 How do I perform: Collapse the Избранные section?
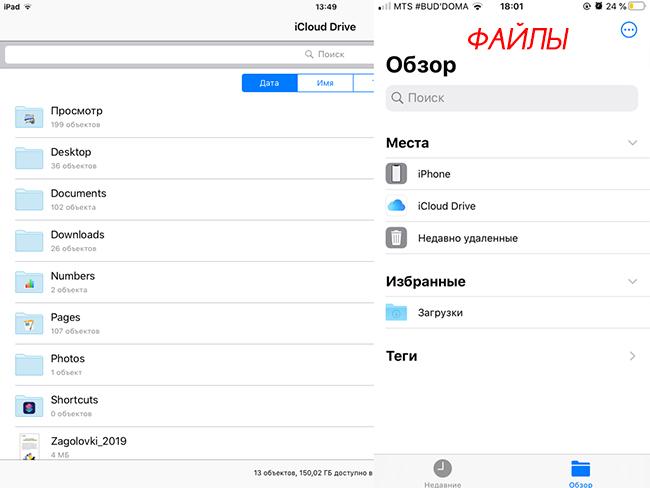tap(632, 282)
